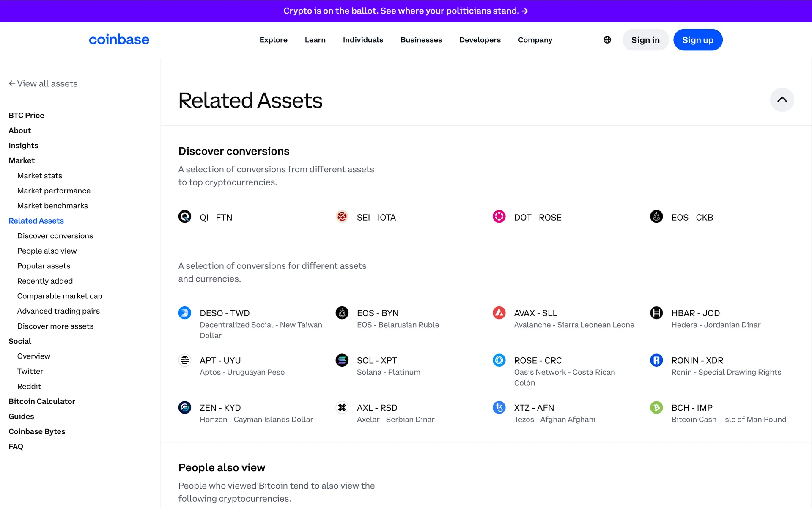
Task: Click the Bitcoin Cash green logo icon
Action: pyautogui.click(x=656, y=408)
